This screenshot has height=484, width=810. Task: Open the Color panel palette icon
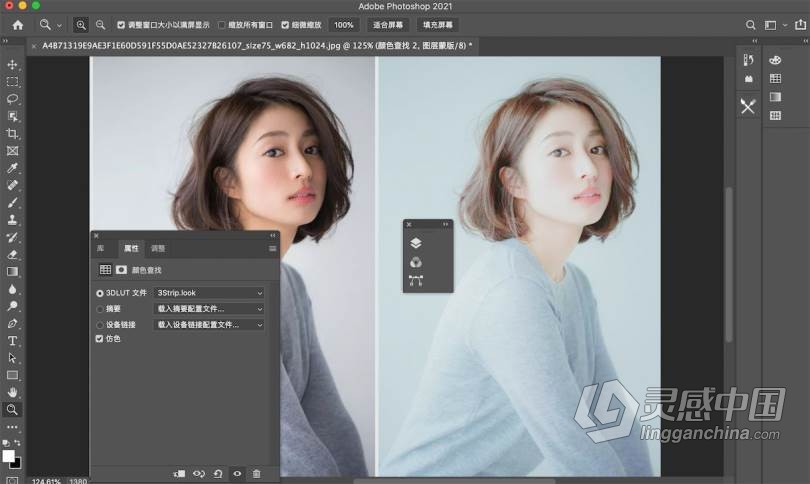click(775, 60)
